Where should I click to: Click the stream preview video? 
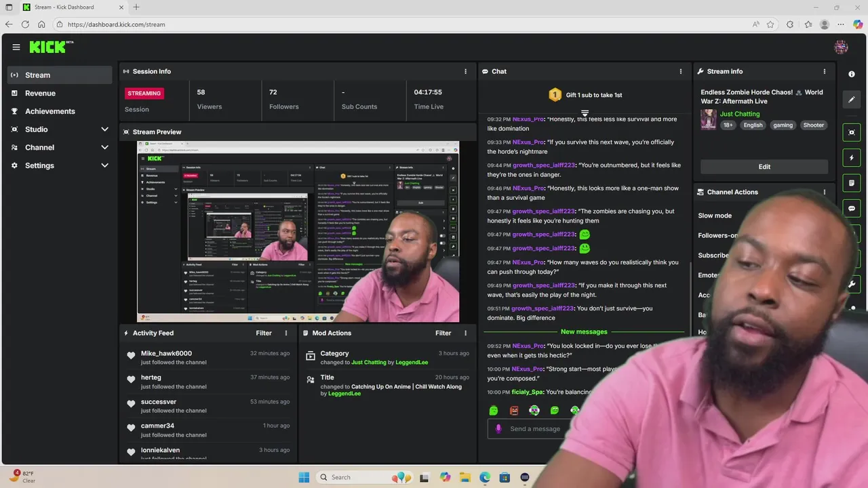click(298, 232)
